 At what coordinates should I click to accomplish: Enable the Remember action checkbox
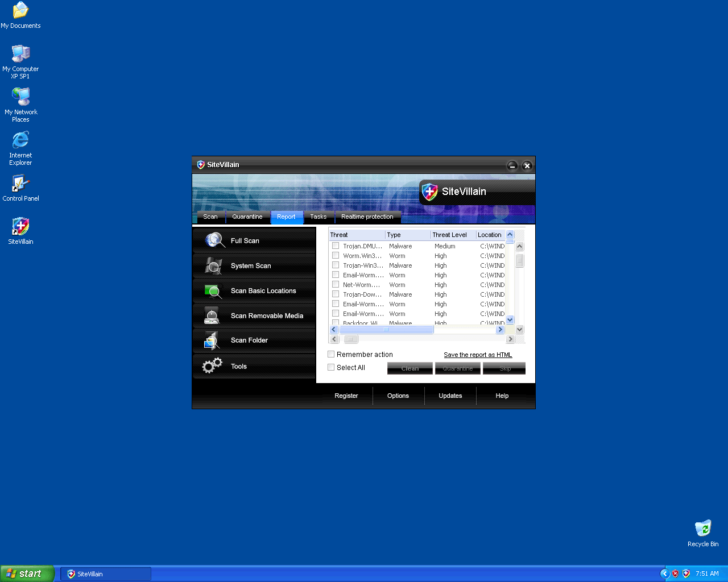pyautogui.click(x=331, y=354)
